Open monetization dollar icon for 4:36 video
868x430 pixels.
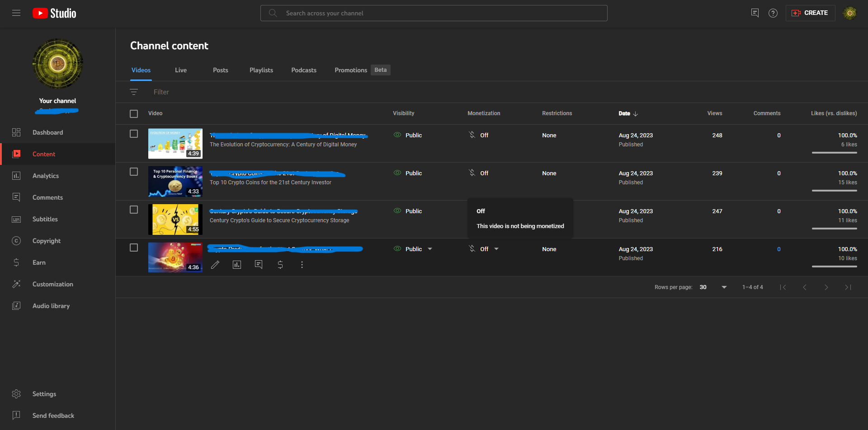(x=280, y=265)
